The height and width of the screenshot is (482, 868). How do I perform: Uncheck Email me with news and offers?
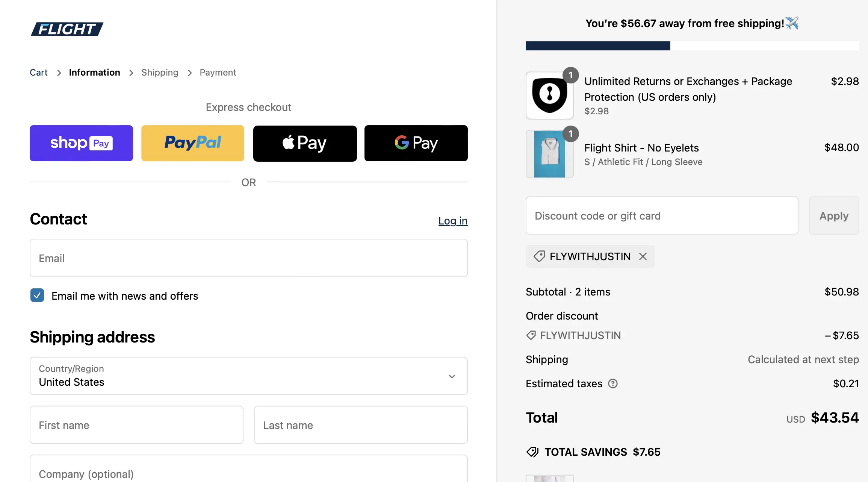[37, 296]
